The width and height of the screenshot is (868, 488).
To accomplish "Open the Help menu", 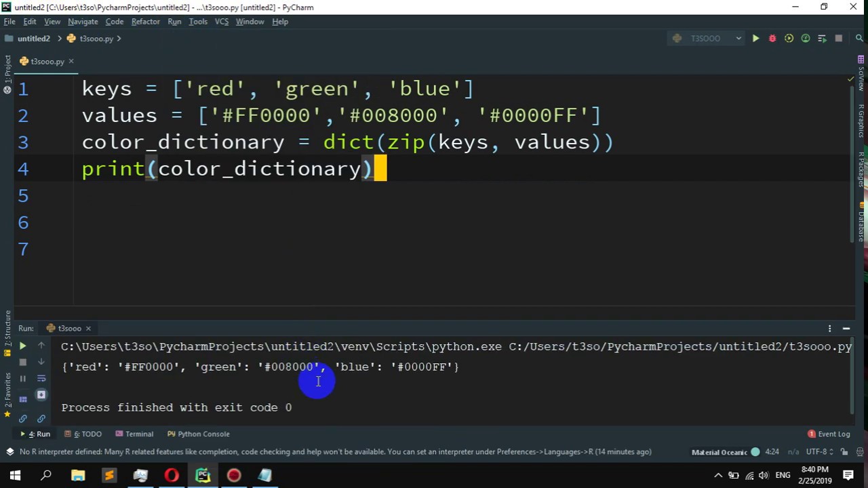I will [280, 22].
